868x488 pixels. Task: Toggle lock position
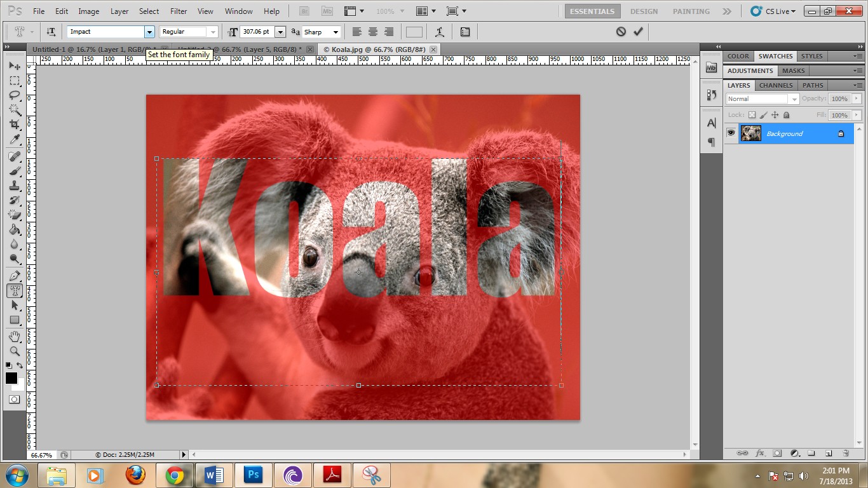pos(775,115)
